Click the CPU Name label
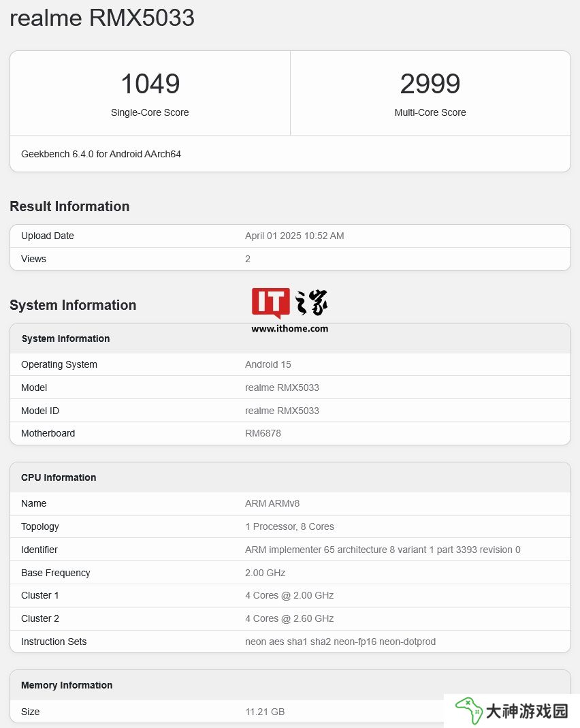The height and width of the screenshot is (728, 580). pyautogui.click(x=33, y=503)
